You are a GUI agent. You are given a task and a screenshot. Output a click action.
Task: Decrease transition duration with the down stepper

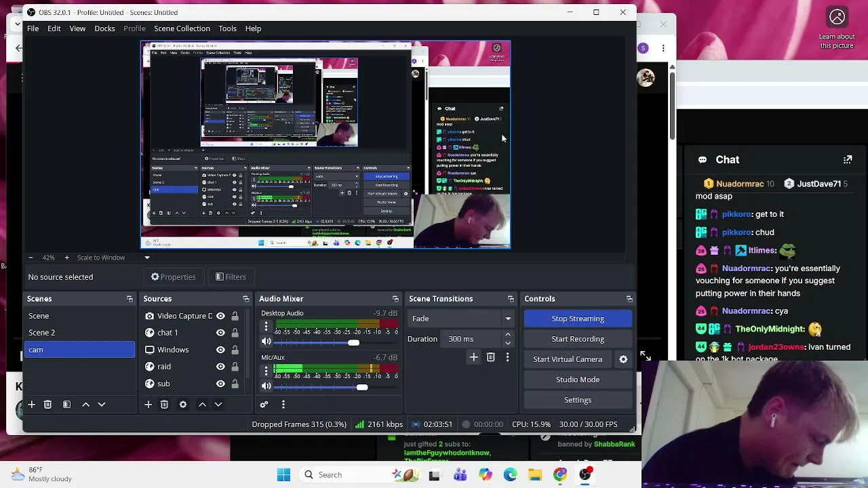coord(508,343)
